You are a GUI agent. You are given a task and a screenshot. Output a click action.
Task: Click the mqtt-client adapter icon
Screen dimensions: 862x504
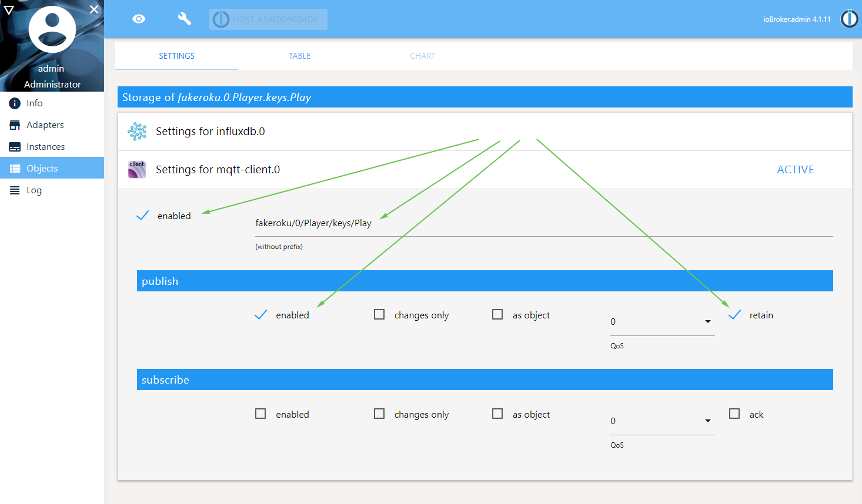point(137,170)
